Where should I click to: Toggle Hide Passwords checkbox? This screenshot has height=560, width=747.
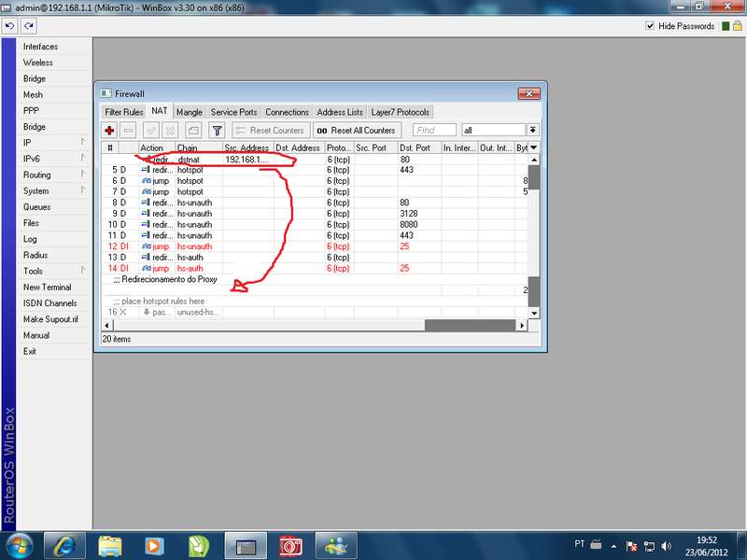tap(650, 26)
